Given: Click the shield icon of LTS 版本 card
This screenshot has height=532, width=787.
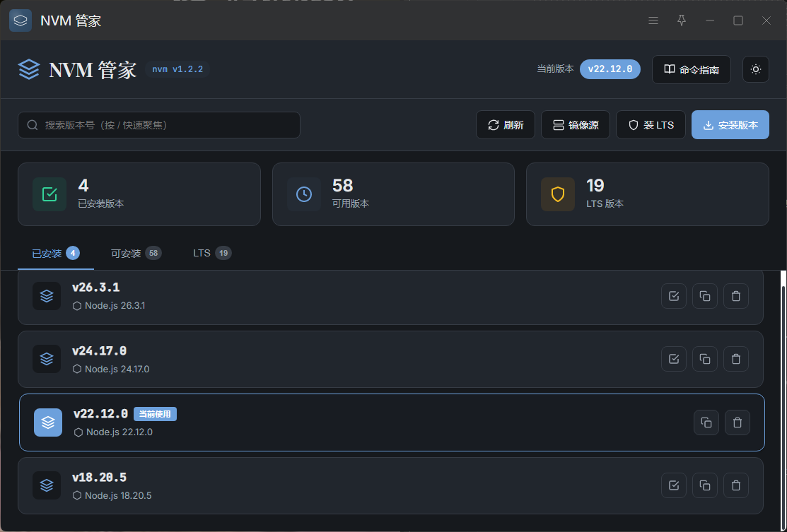Looking at the screenshot, I should coord(558,194).
